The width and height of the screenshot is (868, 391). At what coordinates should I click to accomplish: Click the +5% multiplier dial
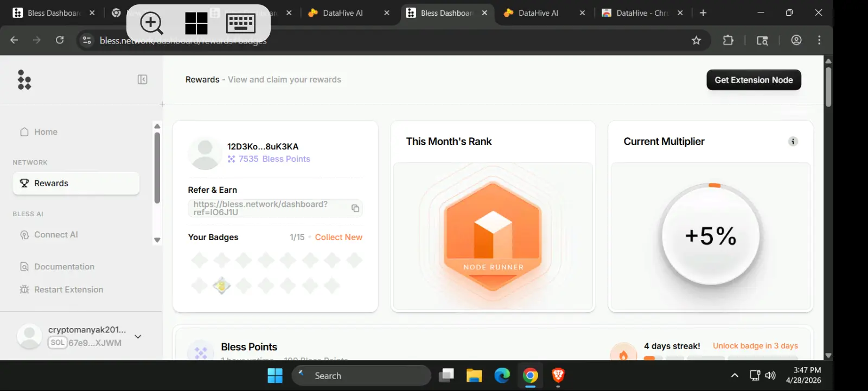(711, 236)
